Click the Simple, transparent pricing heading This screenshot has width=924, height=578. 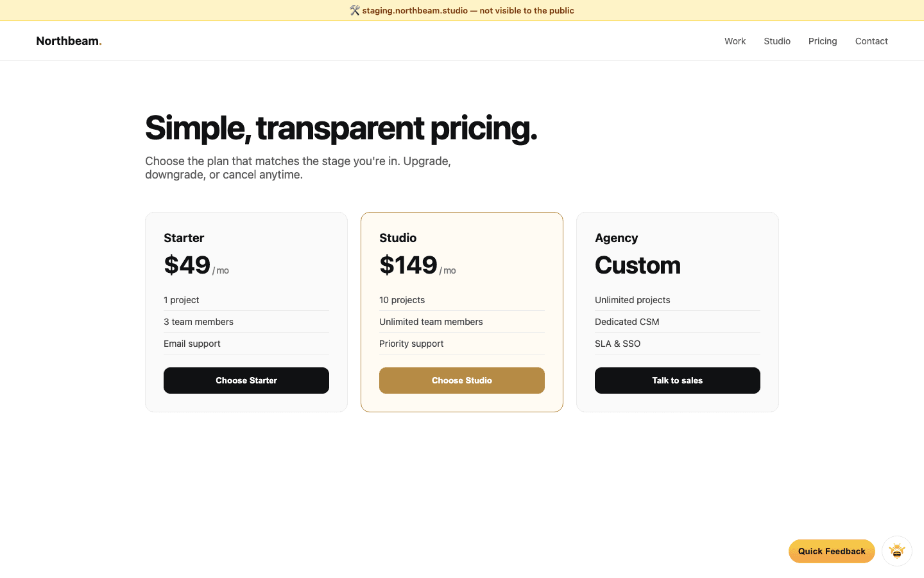pyautogui.click(x=341, y=128)
